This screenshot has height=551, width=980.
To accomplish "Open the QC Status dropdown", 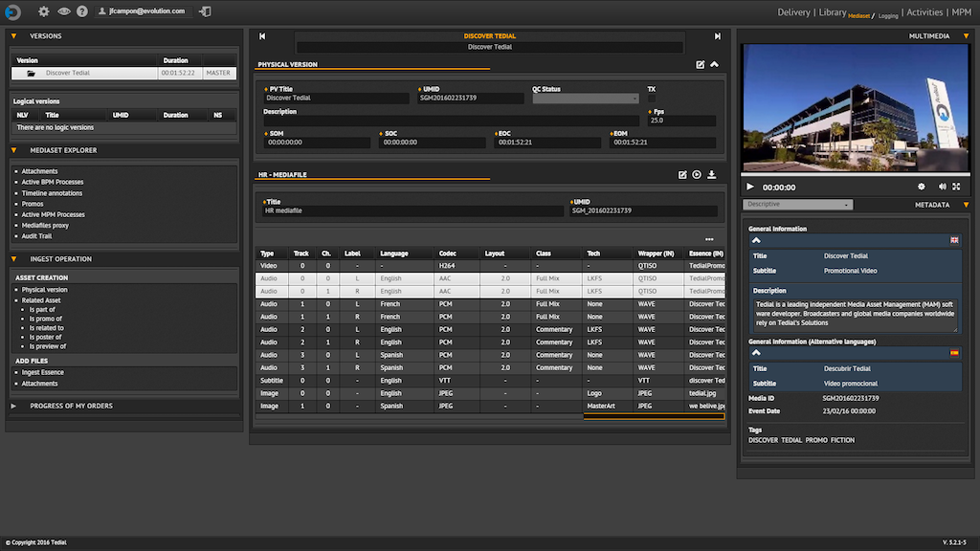I will point(586,99).
